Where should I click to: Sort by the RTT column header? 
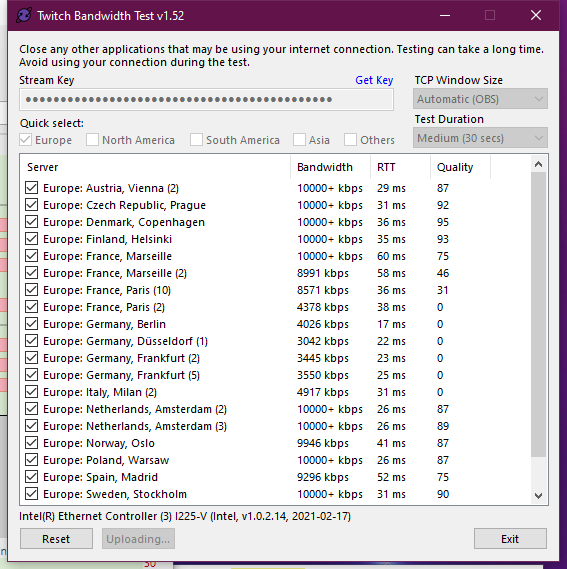(400, 167)
